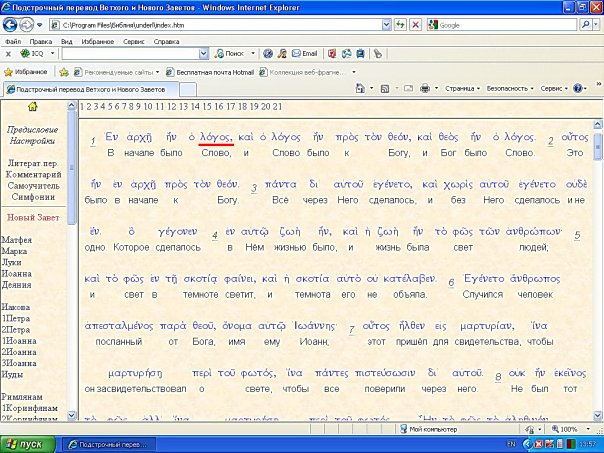
Task: Open the Favorites star button
Action: [x=24, y=72]
